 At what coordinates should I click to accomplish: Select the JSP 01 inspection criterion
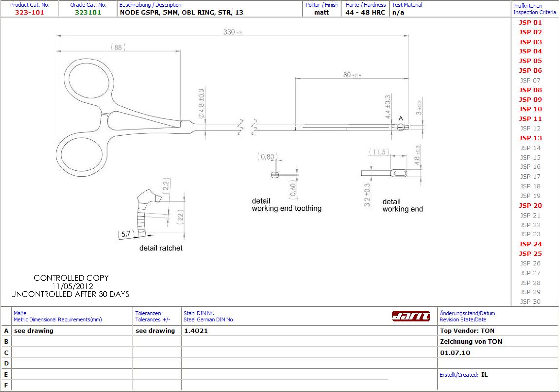coord(530,23)
